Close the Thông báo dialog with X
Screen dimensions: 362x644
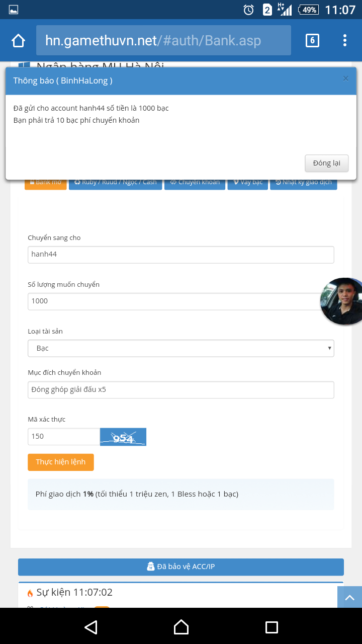pyautogui.click(x=345, y=78)
